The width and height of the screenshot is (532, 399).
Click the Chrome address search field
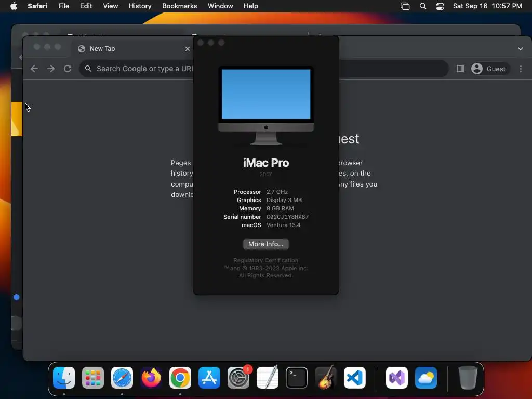click(x=263, y=69)
